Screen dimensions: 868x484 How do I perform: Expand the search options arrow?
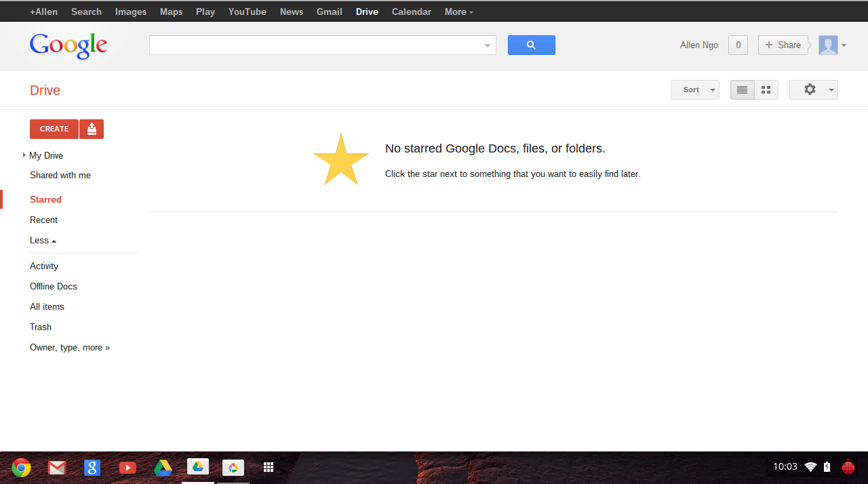coord(488,45)
